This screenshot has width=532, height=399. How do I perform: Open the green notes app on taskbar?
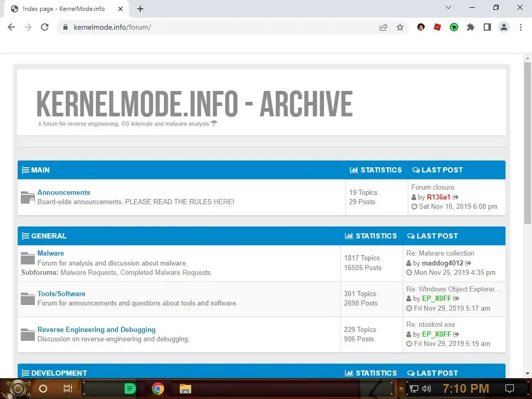[x=129, y=389]
